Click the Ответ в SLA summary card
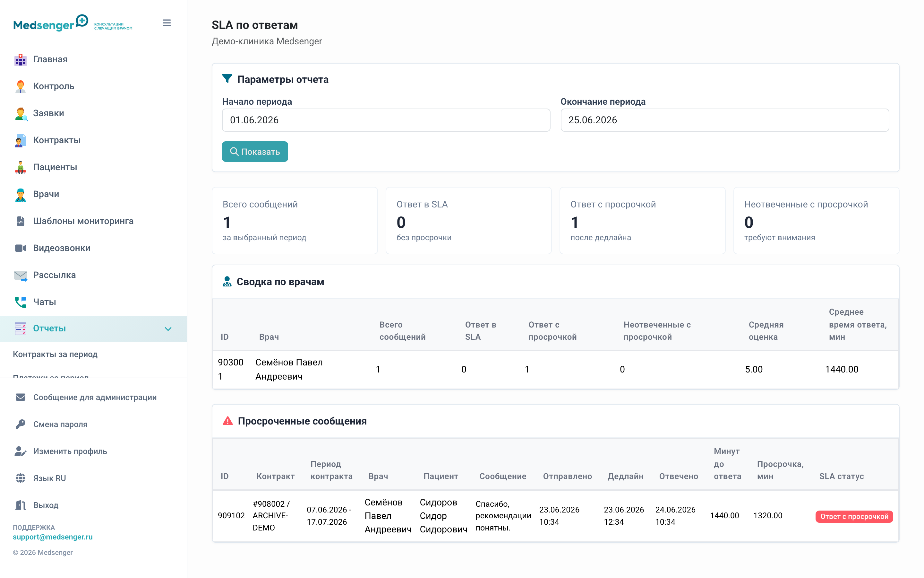 click(468, 221)
